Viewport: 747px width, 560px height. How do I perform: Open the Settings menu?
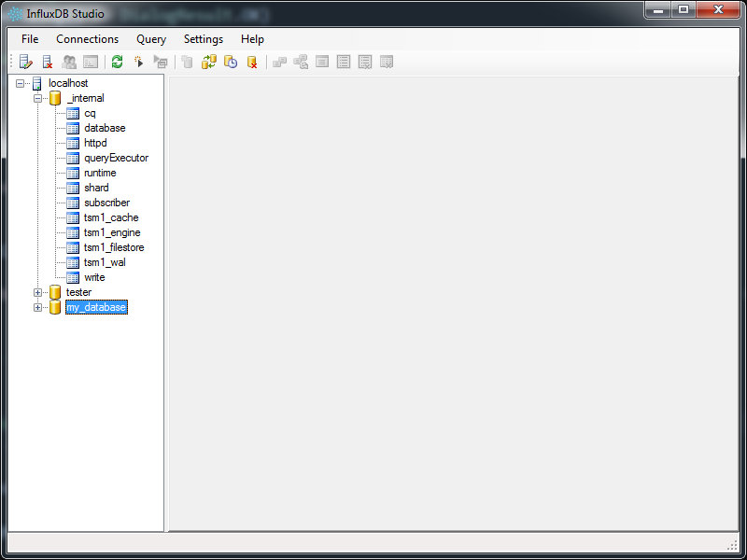click(x=204, y=39)
